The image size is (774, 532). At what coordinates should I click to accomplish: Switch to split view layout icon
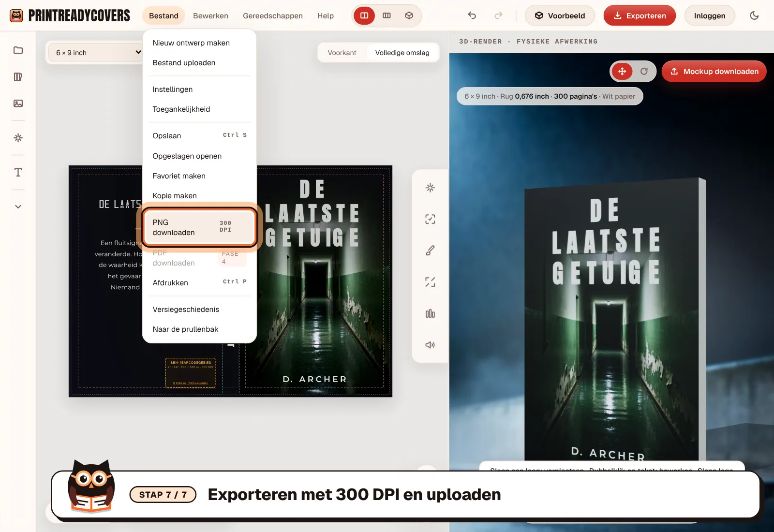coord(364,16)
